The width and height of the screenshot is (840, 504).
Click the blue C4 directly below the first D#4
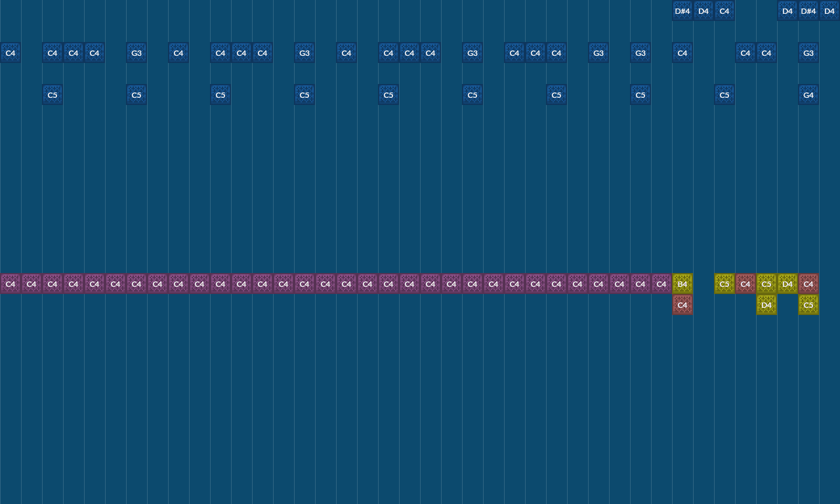pyautogui.click(x=682, y=52)
